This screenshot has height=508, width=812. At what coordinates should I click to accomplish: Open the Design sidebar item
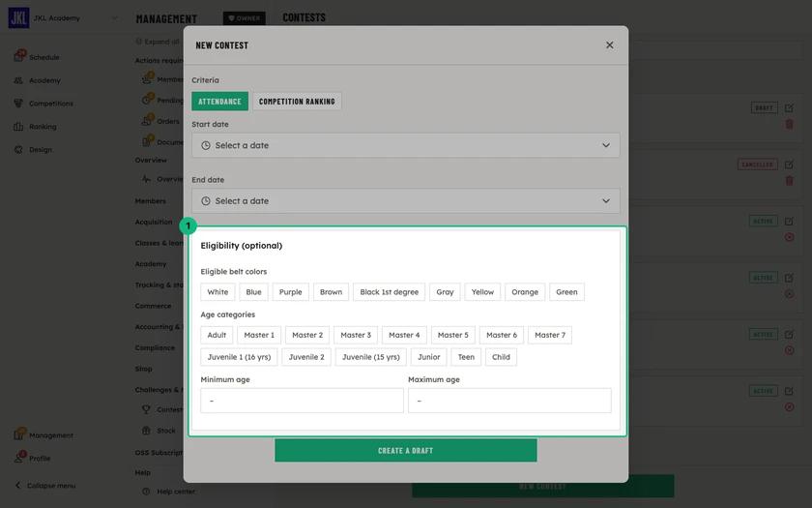41,149
